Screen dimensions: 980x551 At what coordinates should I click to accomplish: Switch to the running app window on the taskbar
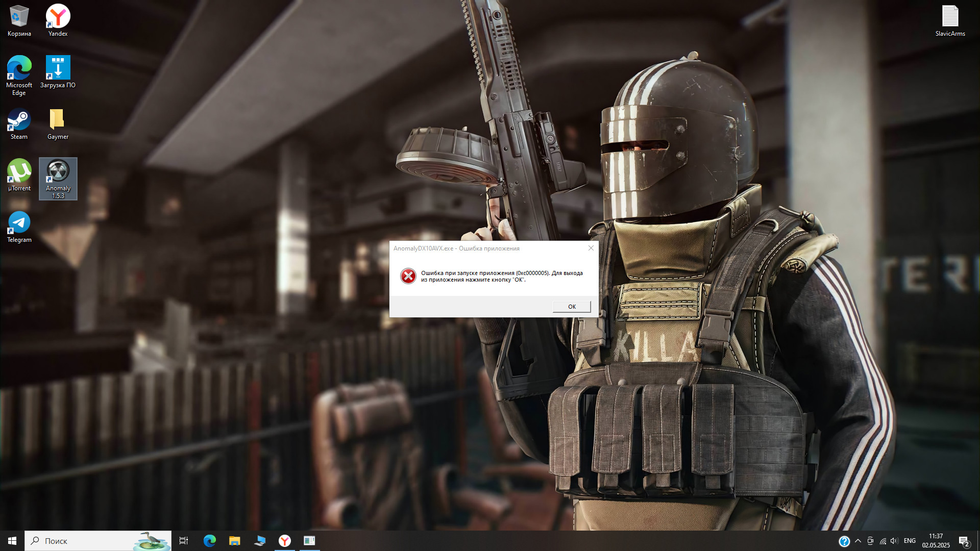[x=309, y=541]
